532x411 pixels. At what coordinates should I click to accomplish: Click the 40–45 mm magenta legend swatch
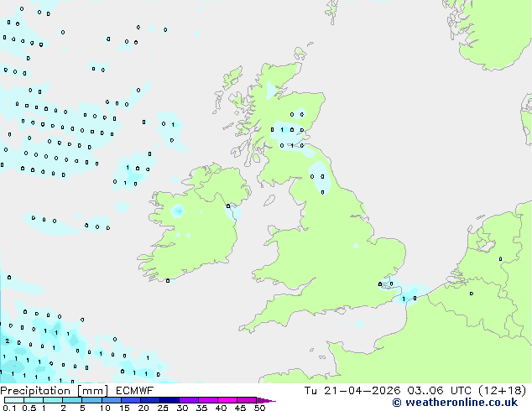click(x=227, y=400)
